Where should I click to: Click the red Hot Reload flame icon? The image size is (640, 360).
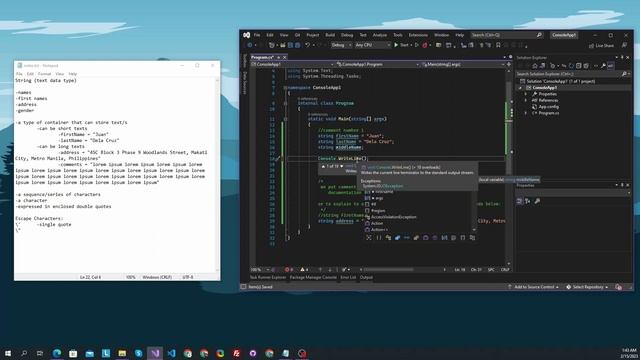coord(425,45)
